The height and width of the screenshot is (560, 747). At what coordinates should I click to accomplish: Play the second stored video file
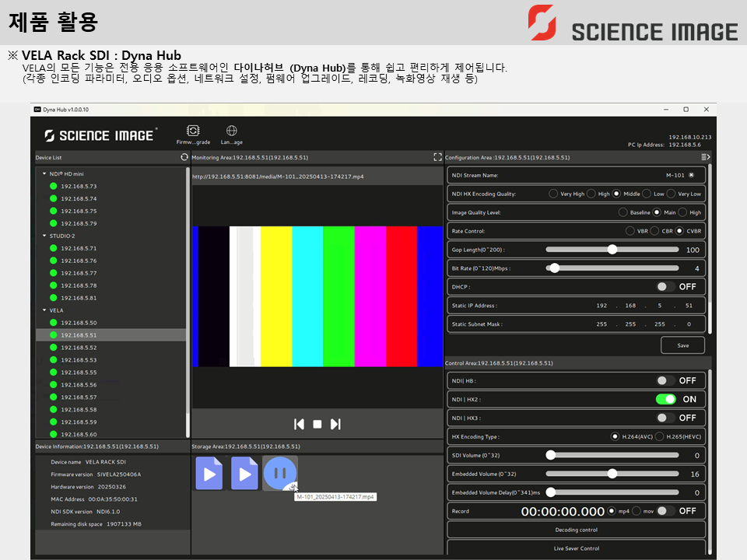coord(244,474)
